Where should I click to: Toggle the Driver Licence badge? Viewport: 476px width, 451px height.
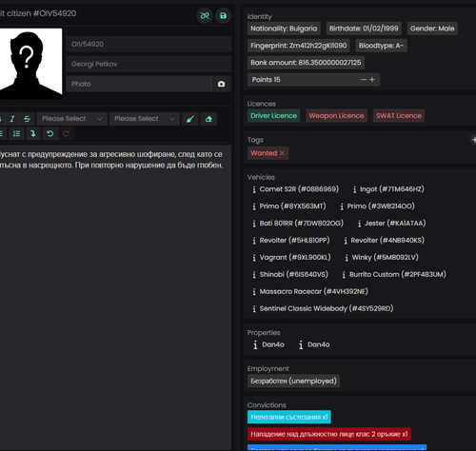pos(273,115)
